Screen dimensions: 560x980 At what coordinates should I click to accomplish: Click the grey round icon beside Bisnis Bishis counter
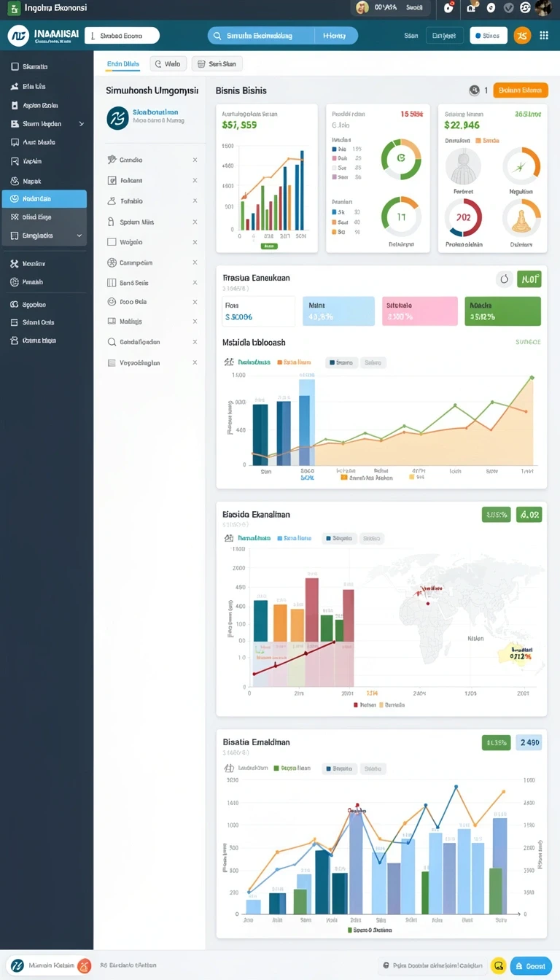tap(475, 90)
